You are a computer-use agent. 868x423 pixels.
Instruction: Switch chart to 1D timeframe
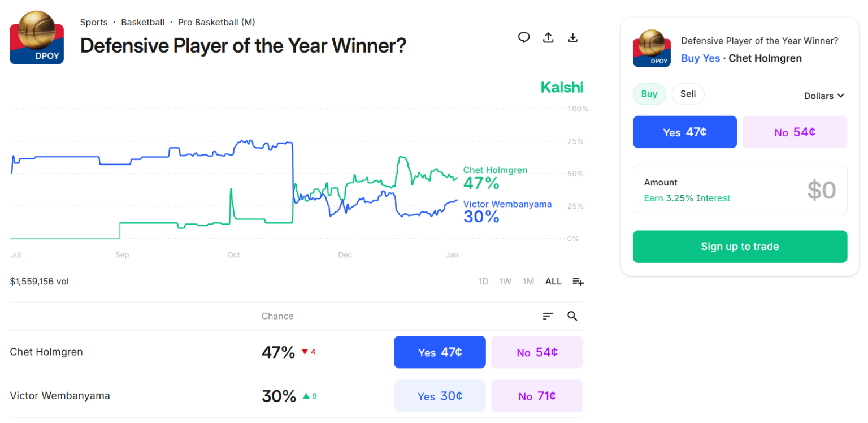(483, 281)
